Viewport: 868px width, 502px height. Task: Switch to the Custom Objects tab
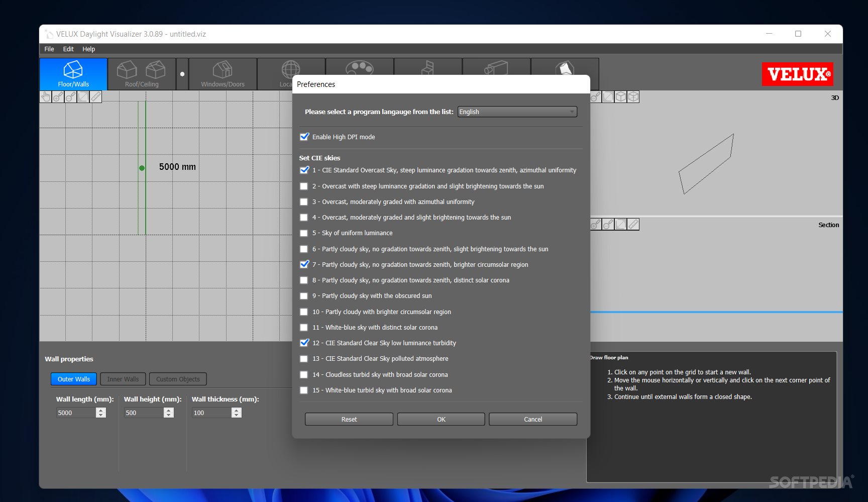[x=178, y=379]
